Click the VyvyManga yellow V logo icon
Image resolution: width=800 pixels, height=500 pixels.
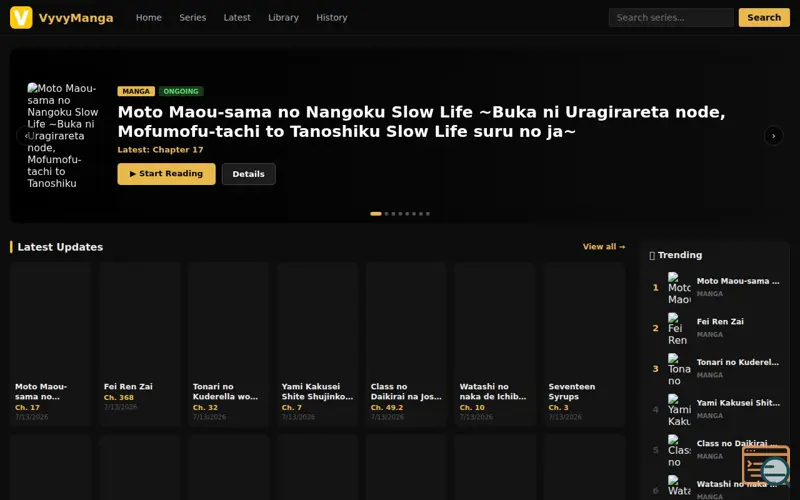pyautogui.click(x=21, y=17)
